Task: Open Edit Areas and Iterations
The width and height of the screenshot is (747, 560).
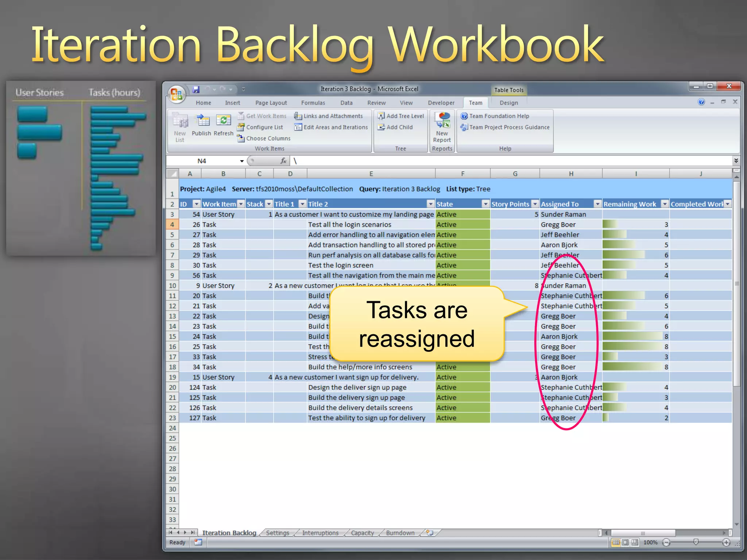Action: (x=331, y=127)
